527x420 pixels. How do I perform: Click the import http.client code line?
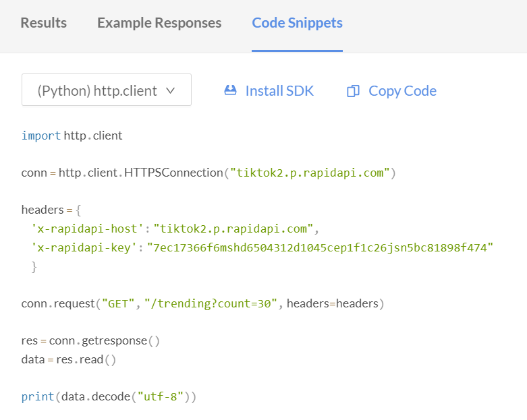(72, 136)
